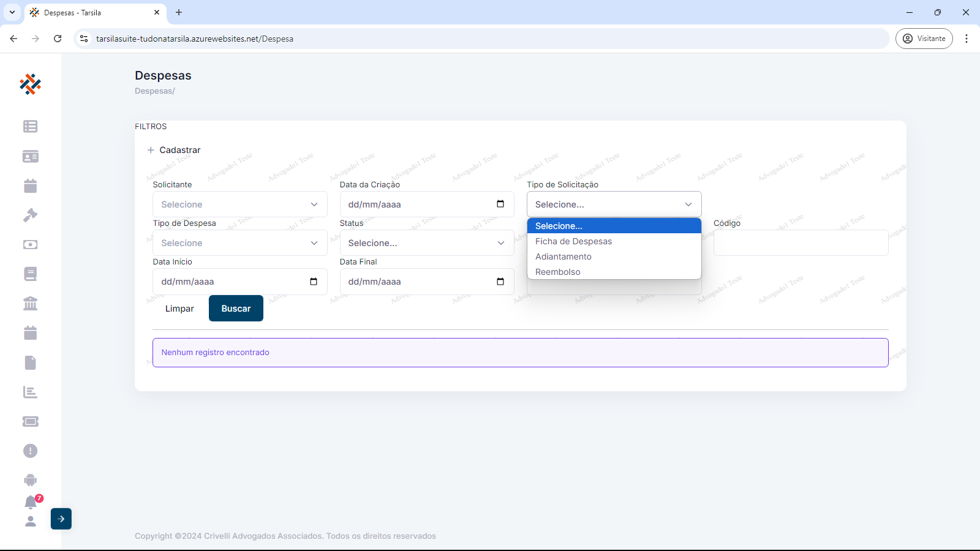This screenshot has height=551, width=980.
Task: Pick Adiantamento in the dropdown list
Action: (563, 257)
